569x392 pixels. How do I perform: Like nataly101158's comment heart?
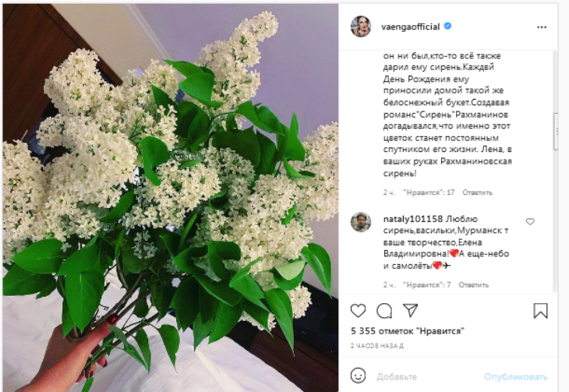[530, 221]
